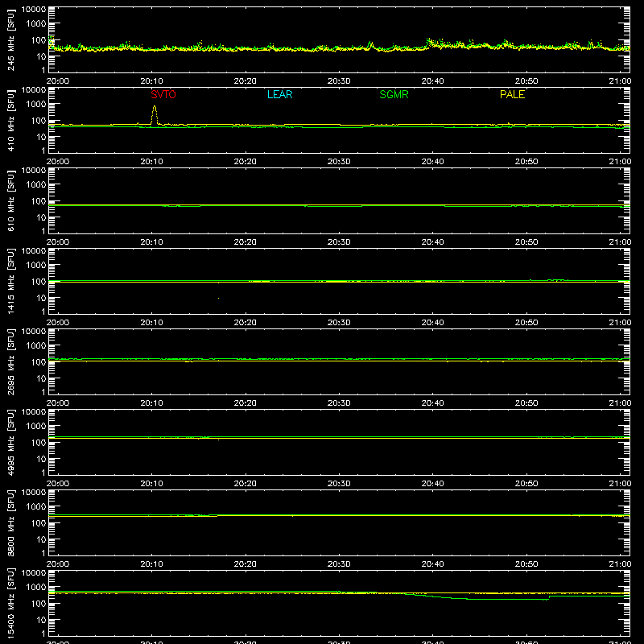Select the 20:10 time label under 410 MHz plot
This screenshot has width=644, height=644.
pos(151,162)
